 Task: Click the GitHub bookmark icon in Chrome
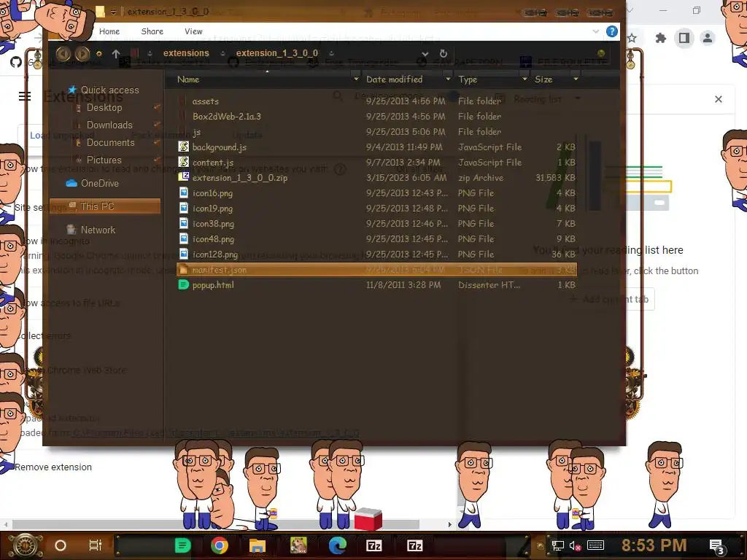pyautogui.click(x=16, y=63)
